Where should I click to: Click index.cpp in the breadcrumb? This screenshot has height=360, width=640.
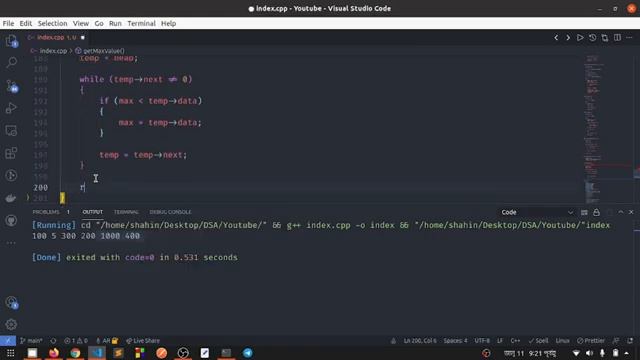click(53, 51)
